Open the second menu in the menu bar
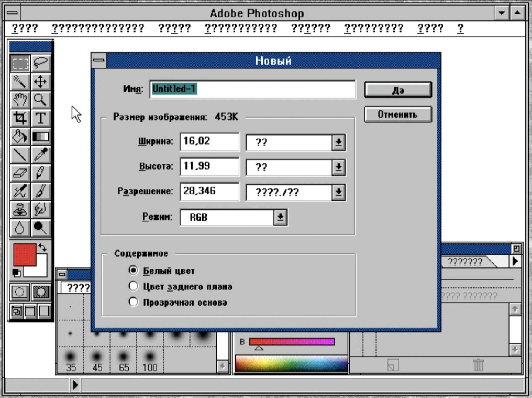This screenshot has width=532, height=398. pyautogui.click(x=98, y=29)
